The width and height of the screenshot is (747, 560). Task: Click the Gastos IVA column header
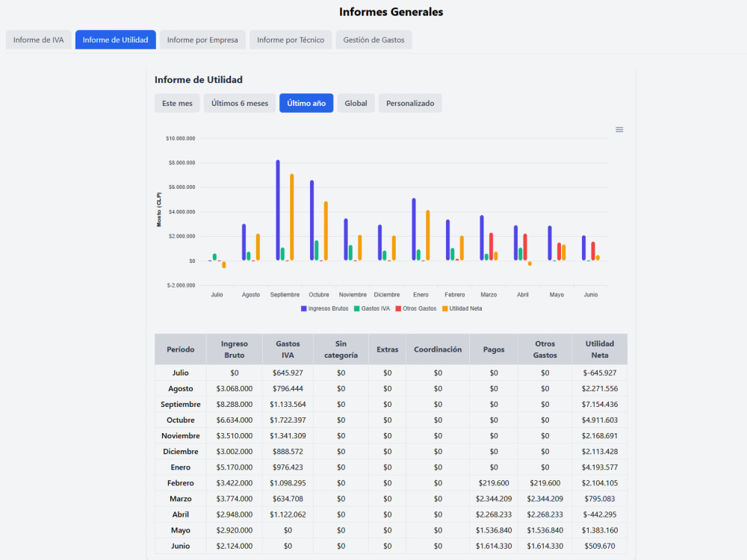pos(288,349)
